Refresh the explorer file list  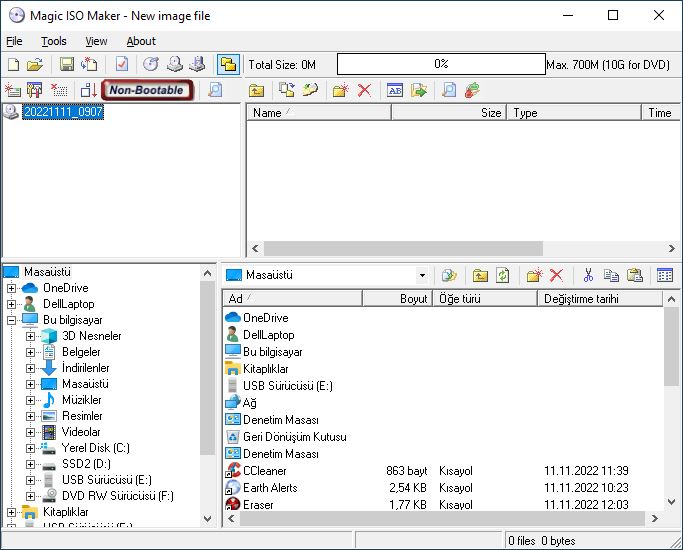click(503, 275)
